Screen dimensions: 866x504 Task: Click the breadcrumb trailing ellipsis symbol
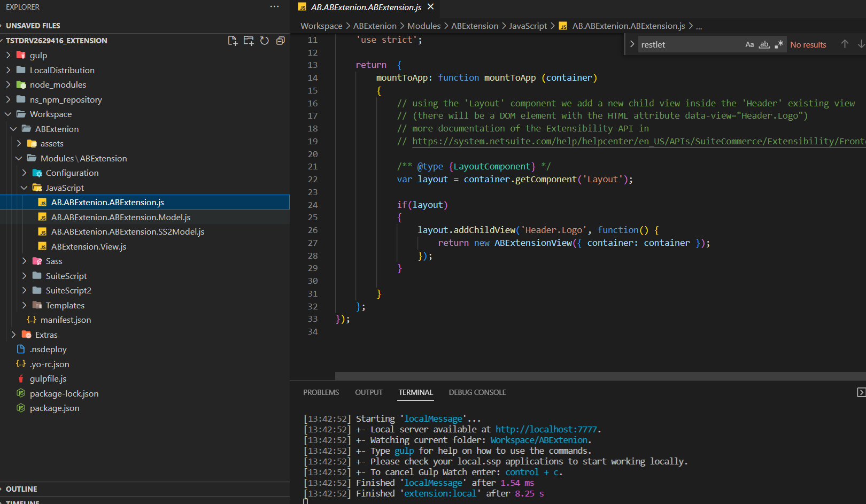pyautogui.click(x=699, y=26)
